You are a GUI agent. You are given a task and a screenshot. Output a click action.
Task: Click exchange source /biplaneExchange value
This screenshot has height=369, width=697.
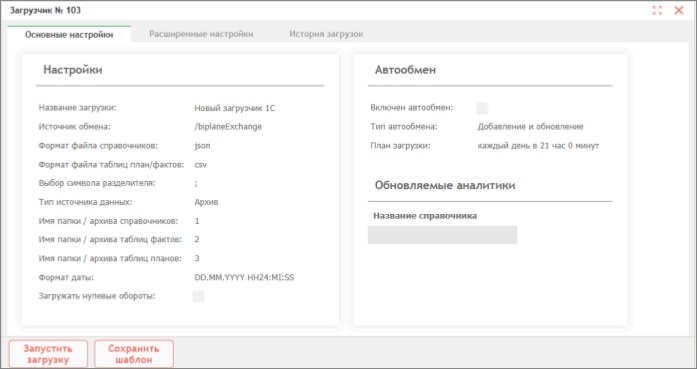click(x=228, y=127)
